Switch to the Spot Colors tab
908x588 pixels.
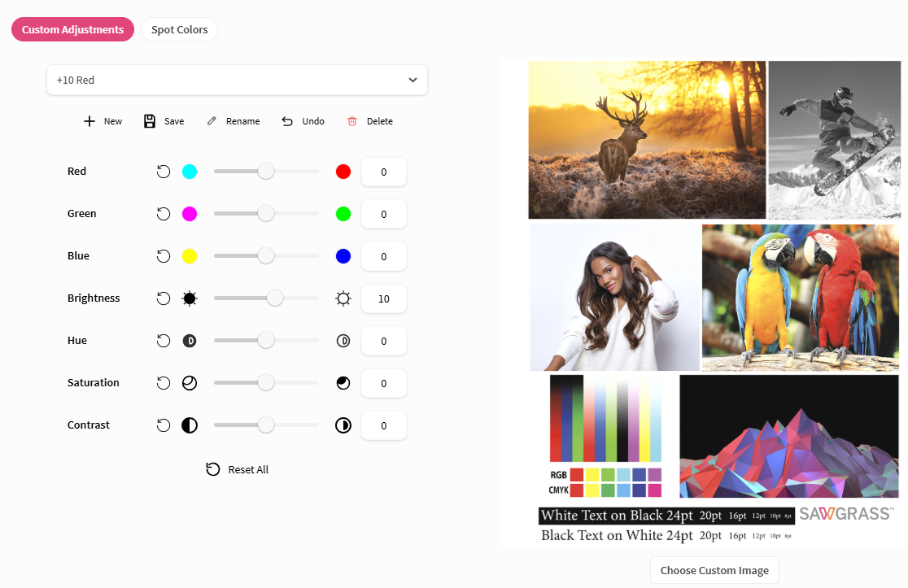click(x=180, y=29)
